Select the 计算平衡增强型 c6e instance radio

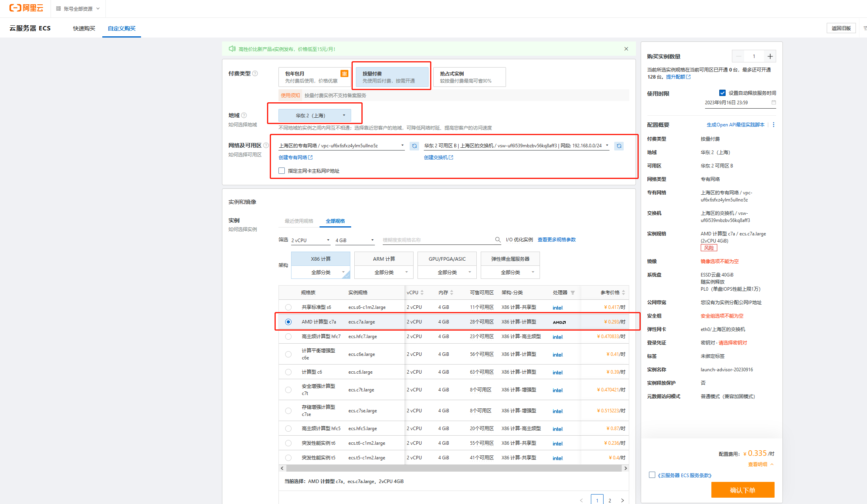coord(288,354)
